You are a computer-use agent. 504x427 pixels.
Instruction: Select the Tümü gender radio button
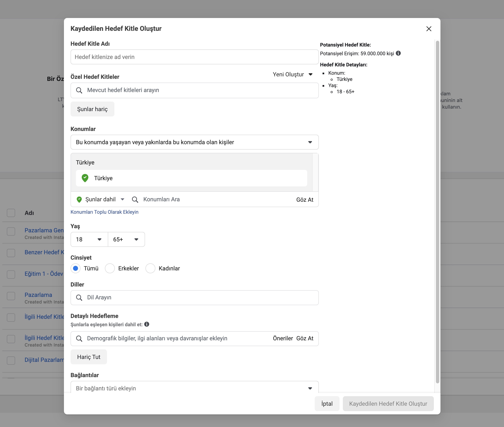pos(76,268)
